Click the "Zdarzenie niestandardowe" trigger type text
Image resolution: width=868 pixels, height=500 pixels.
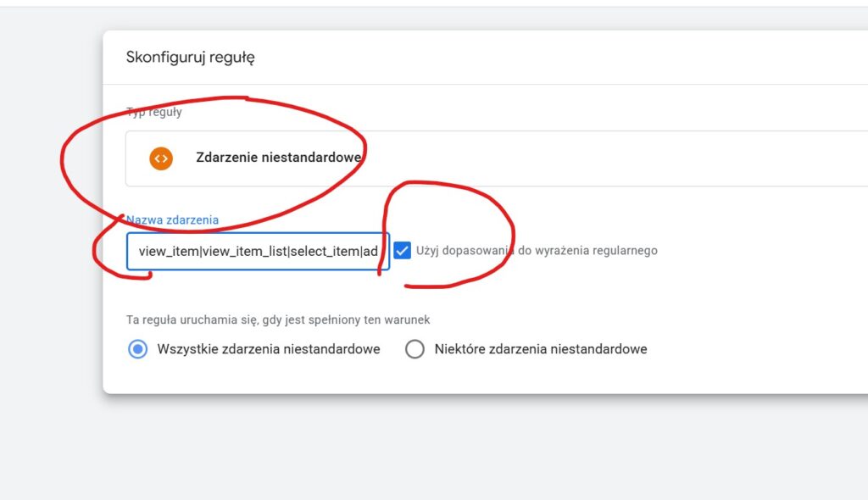click(279, 158)
